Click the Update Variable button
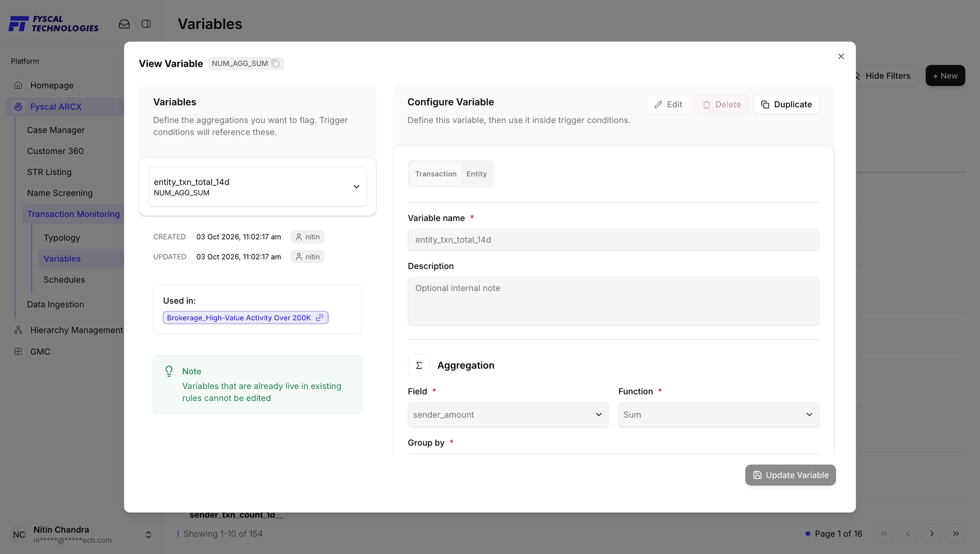This screenshot has height=554, width=980. pyautogui.click(x=790, y=475)
